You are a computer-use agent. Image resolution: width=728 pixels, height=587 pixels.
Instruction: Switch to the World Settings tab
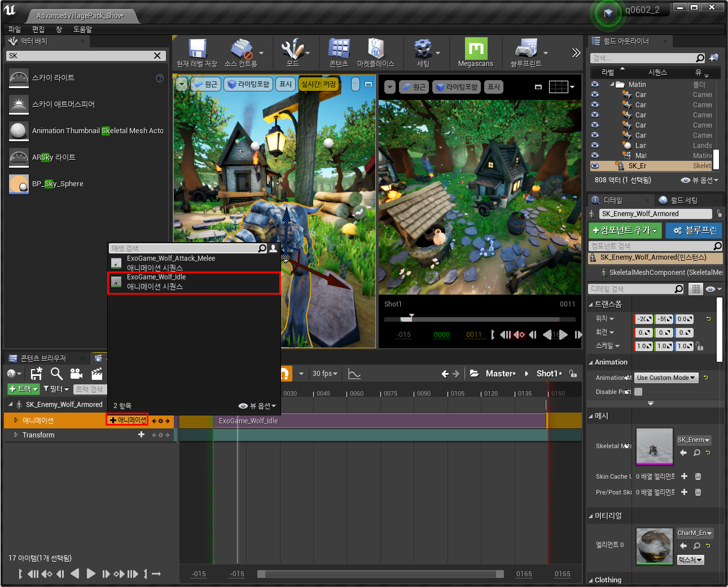[683, 200]
